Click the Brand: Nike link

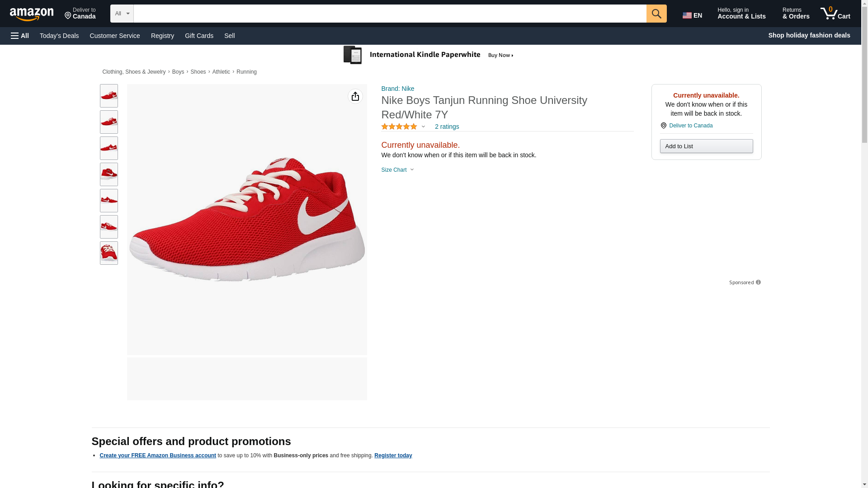click(x=397, y=89)
